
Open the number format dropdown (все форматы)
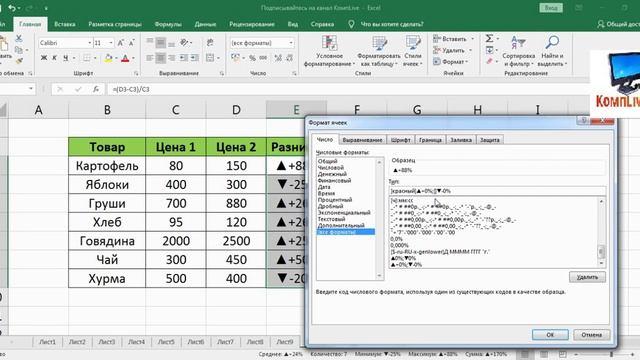coord(291,43)
